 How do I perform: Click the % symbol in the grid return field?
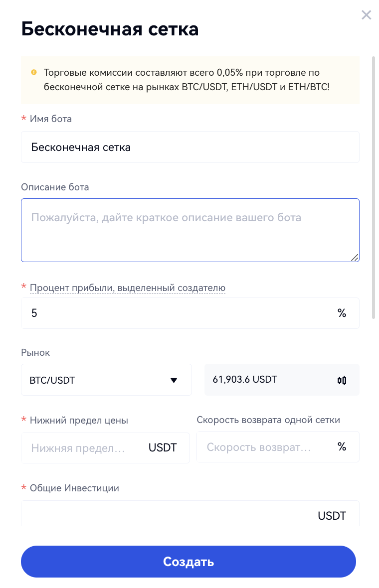[342, 447]
